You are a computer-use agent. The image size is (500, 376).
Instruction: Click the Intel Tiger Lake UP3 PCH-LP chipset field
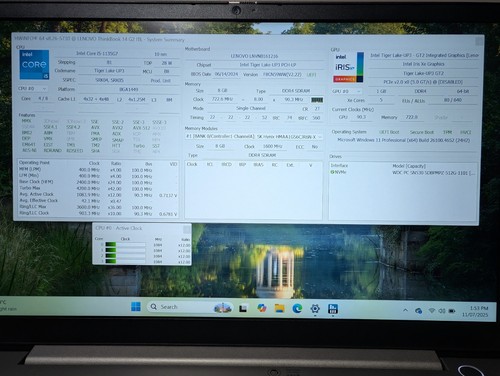click(x=268, y=65)
